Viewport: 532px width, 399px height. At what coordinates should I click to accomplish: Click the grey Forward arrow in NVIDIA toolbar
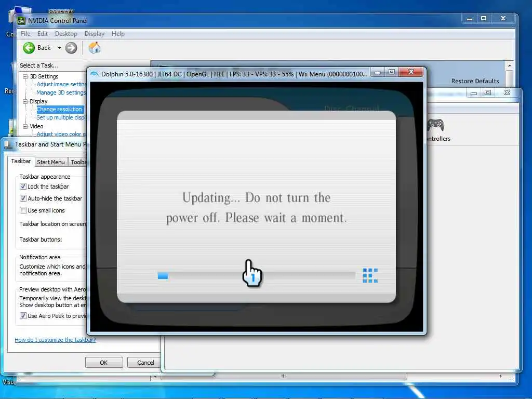(71, 48)
